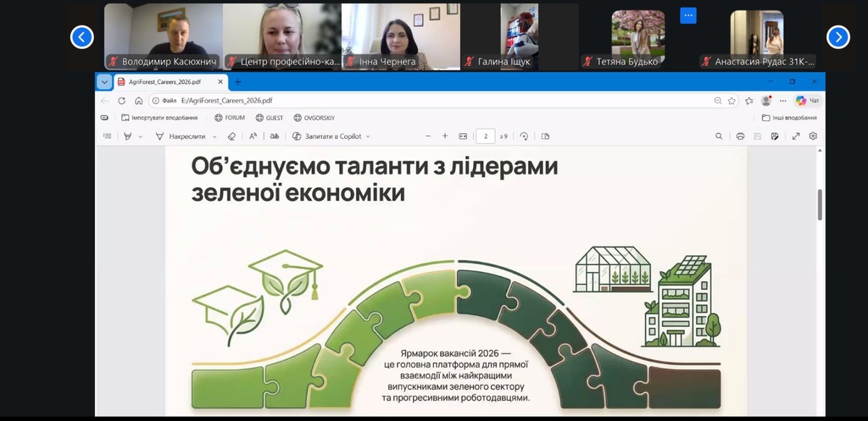This screenshot has width=868, height=421.
Task: Show next participants with right arrow
Action: (x=838, y=37)
